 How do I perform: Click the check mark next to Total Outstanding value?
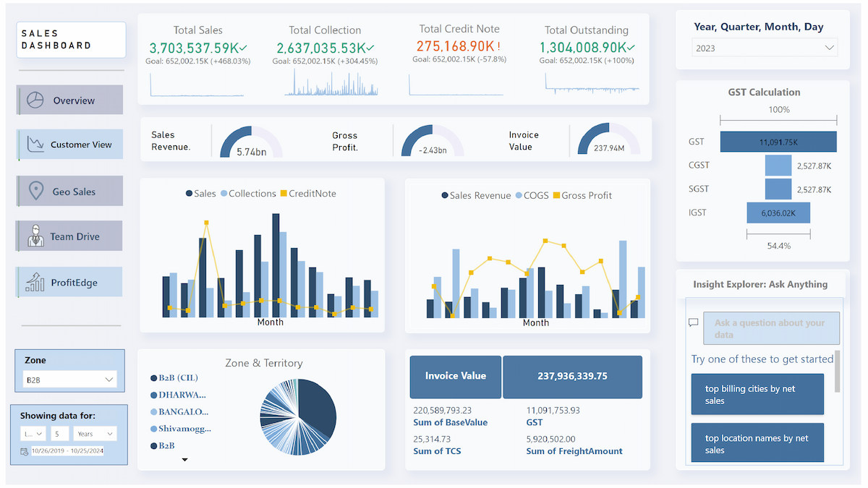coord(631,48)
